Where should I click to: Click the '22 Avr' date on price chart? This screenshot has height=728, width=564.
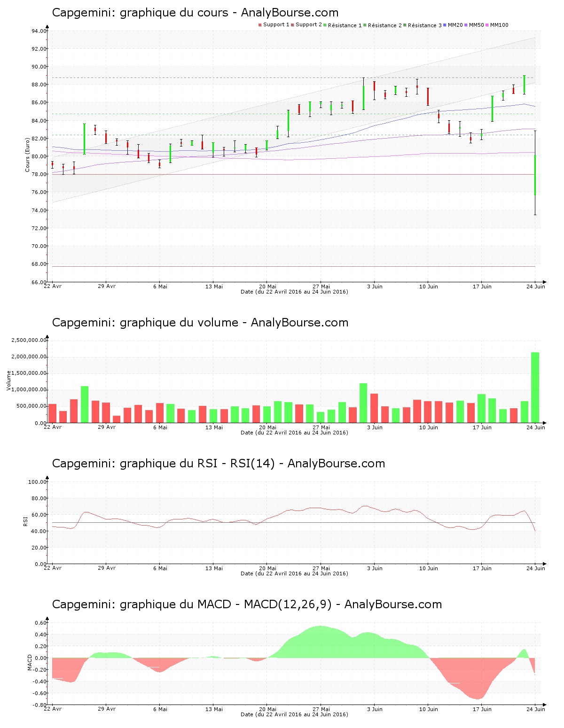pyautogui.click(x=53, y=286)
